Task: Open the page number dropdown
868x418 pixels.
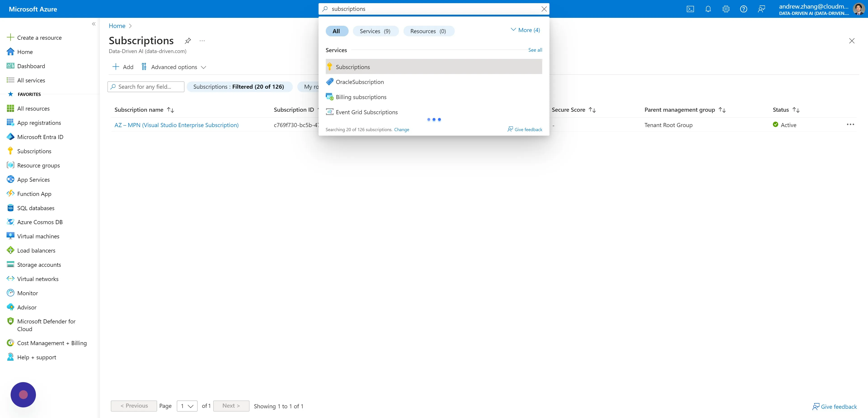Action: click(187, 406)
